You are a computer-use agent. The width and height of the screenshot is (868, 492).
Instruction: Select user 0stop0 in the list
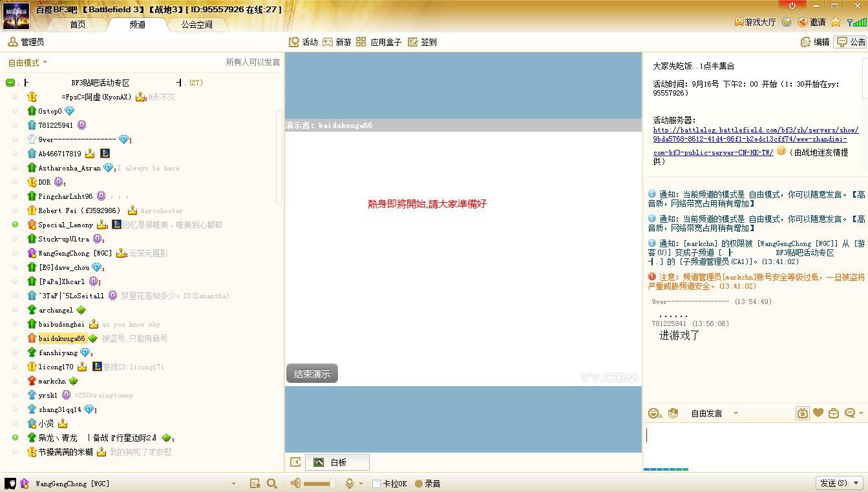[x=50, y=111]
